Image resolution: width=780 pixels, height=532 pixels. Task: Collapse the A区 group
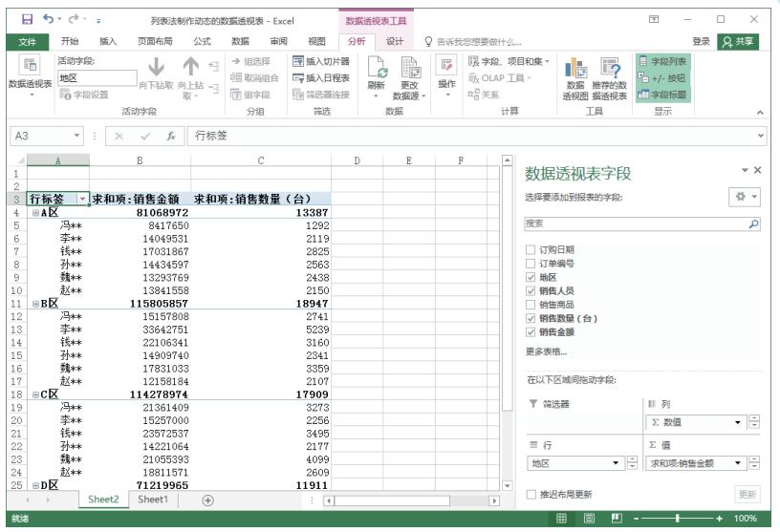(x=35, y=212)
